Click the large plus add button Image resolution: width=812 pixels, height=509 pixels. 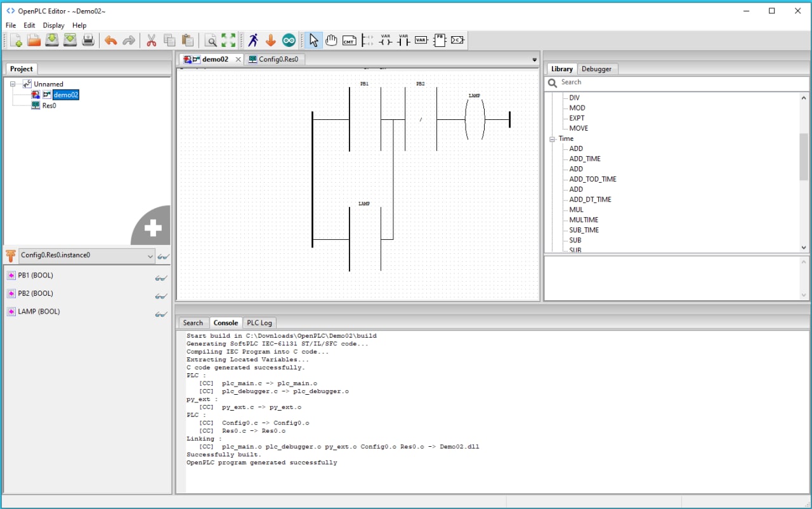153,228
